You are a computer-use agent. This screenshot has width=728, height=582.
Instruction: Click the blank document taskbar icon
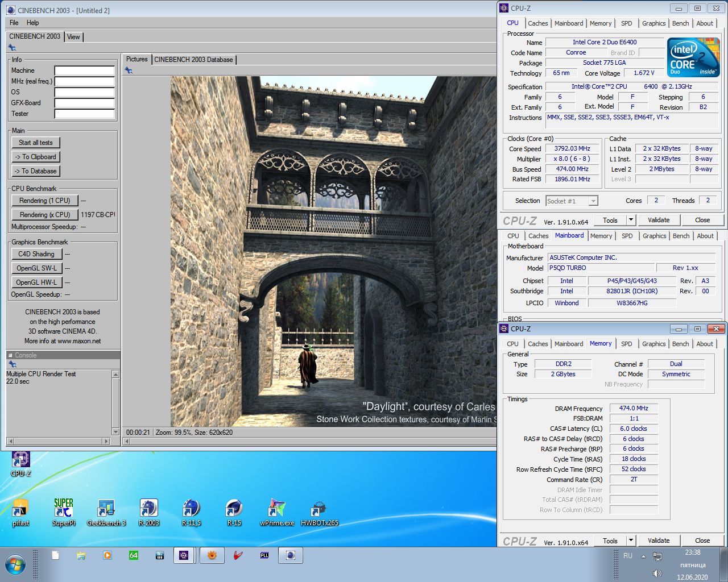(x=55, y=555)
